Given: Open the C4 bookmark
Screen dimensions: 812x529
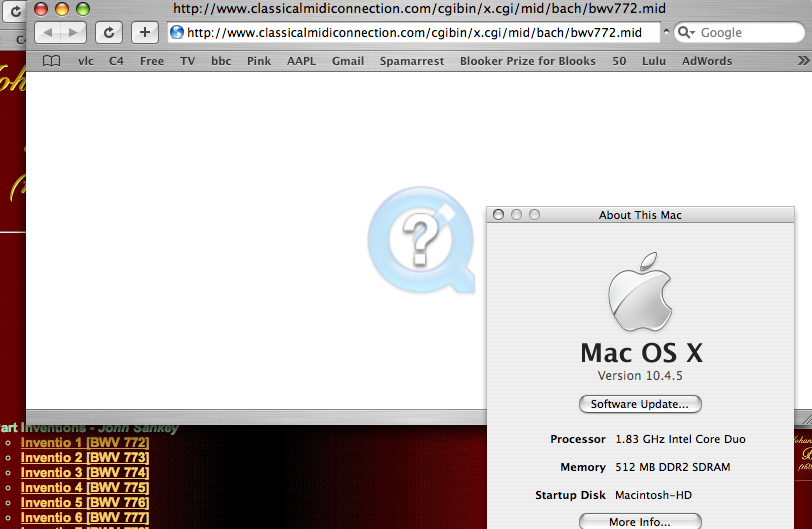Looking at the screenshot, I should (116, 61).
